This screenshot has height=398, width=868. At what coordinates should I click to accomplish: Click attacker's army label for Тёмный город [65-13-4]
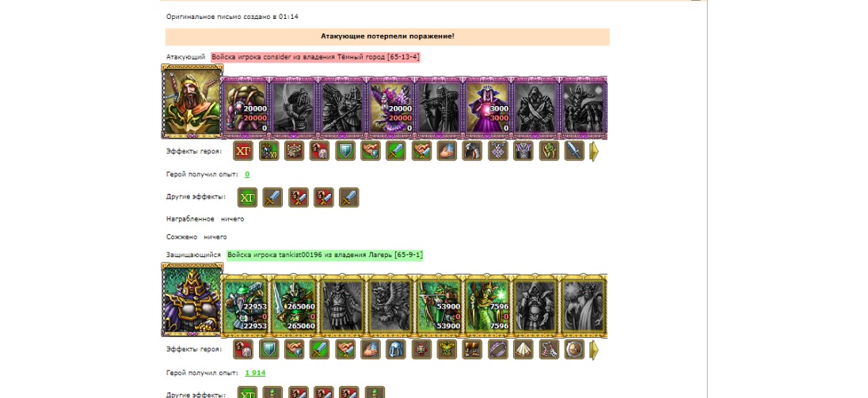[x=315, y=57]
